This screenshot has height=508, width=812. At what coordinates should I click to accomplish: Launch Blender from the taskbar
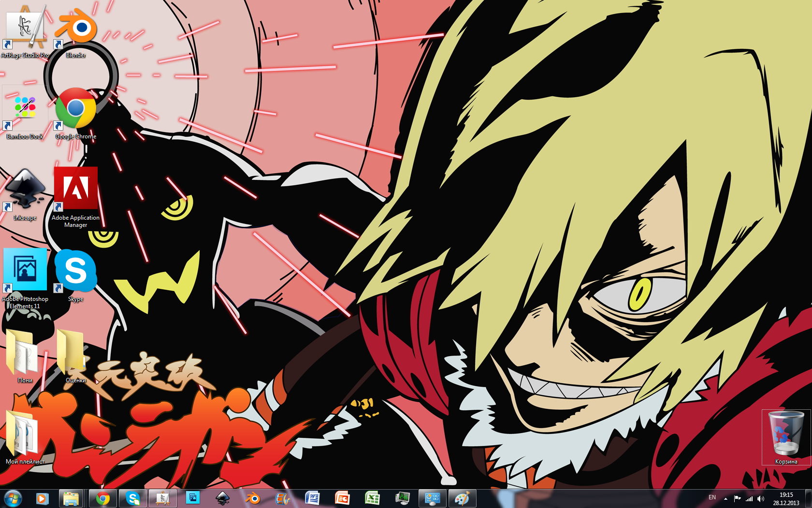tap(252, 498)
